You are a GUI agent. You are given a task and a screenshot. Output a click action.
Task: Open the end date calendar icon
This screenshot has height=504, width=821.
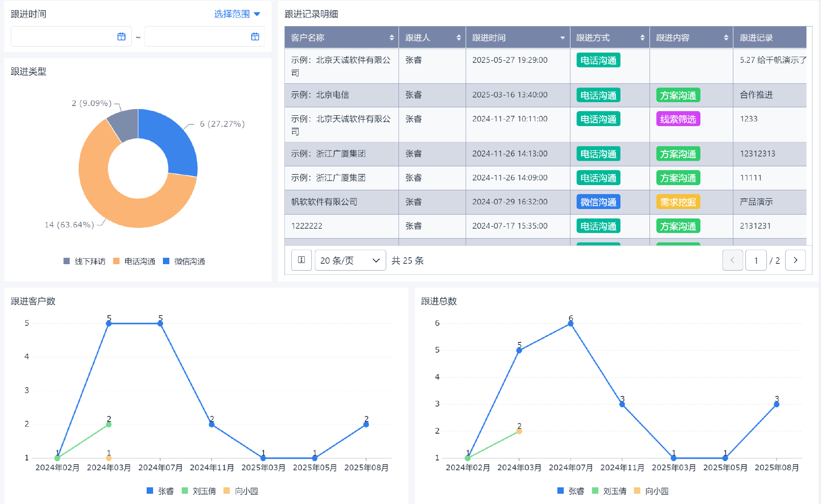[255, 37]
